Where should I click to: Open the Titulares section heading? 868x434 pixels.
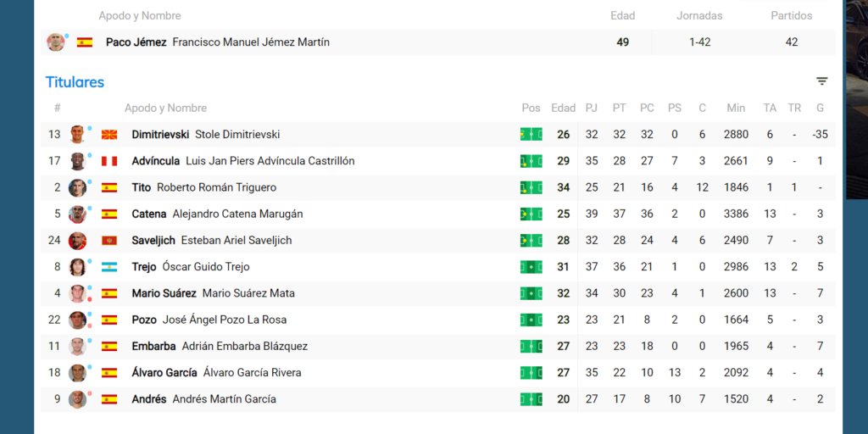[x=75, y=82]
